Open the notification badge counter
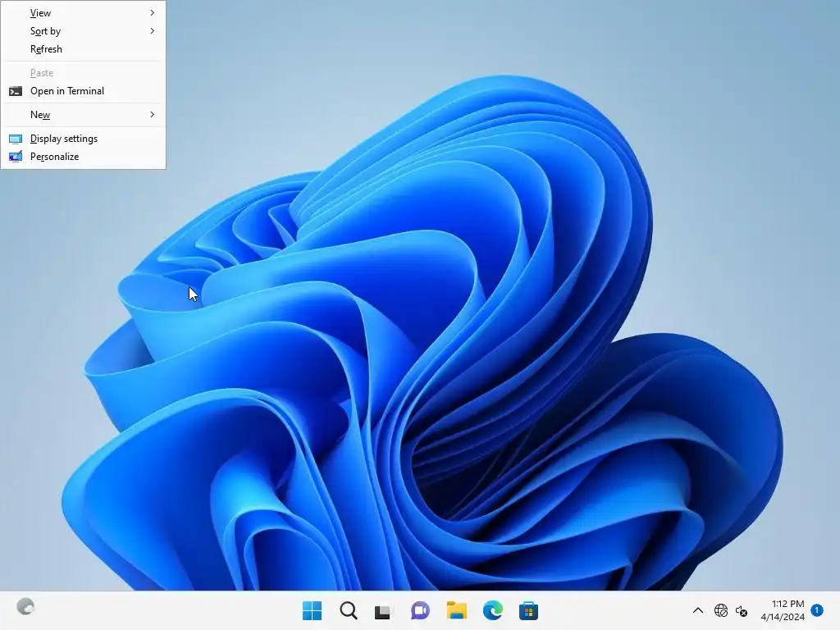840x630 pixels. (817, 609)
